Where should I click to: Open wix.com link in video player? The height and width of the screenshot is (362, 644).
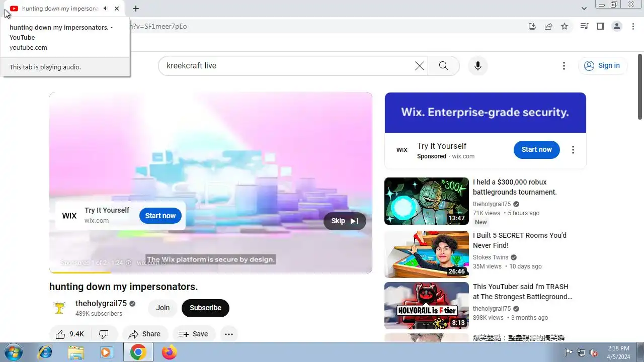click(x=151, y=263)
